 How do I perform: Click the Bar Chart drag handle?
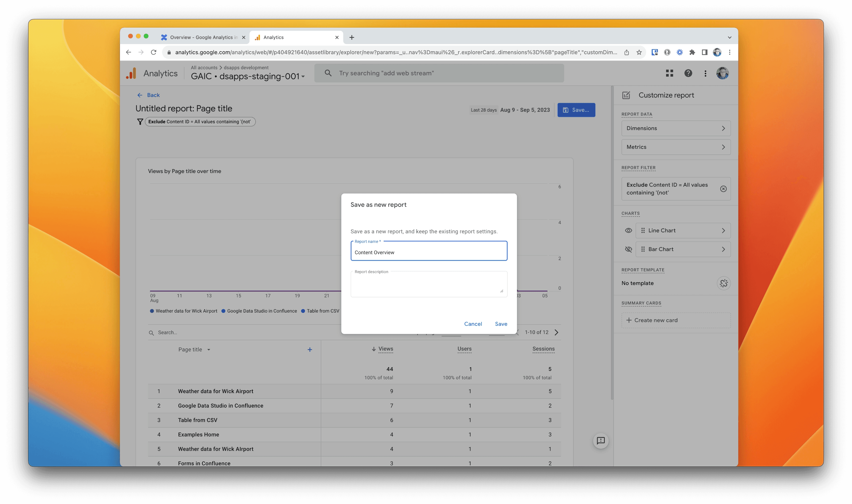(x=643, y=249)
